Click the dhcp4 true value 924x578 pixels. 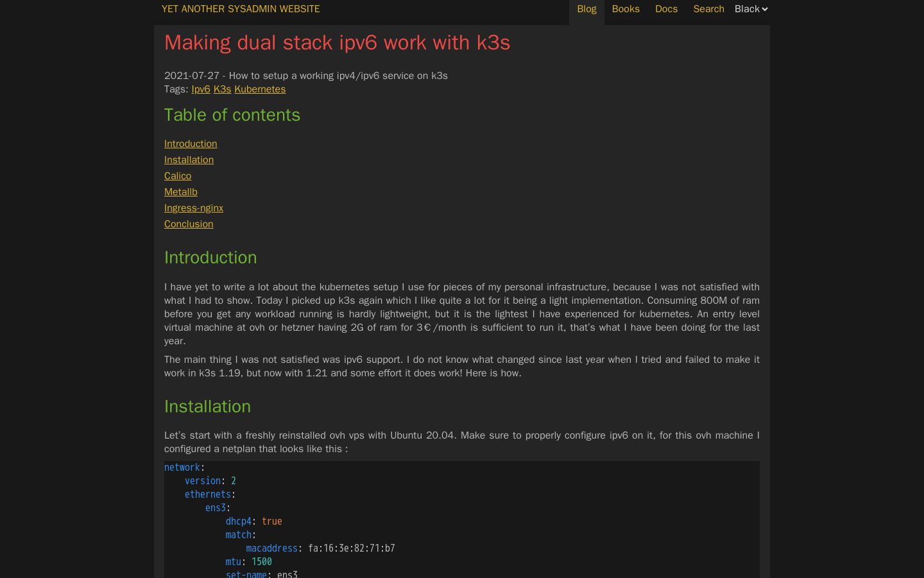click(272, 521)
